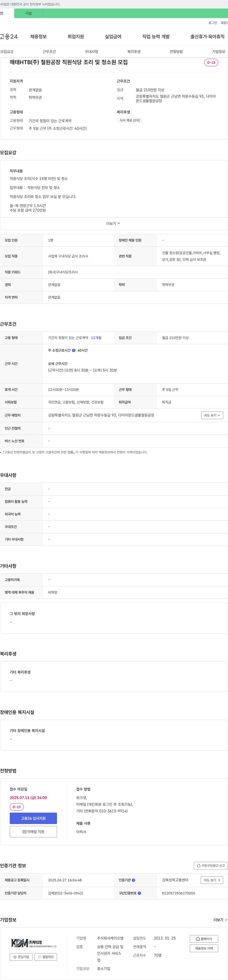Click the 주 소정근로시간 info icon
228x980 pixels.
(x=74, y=350)
